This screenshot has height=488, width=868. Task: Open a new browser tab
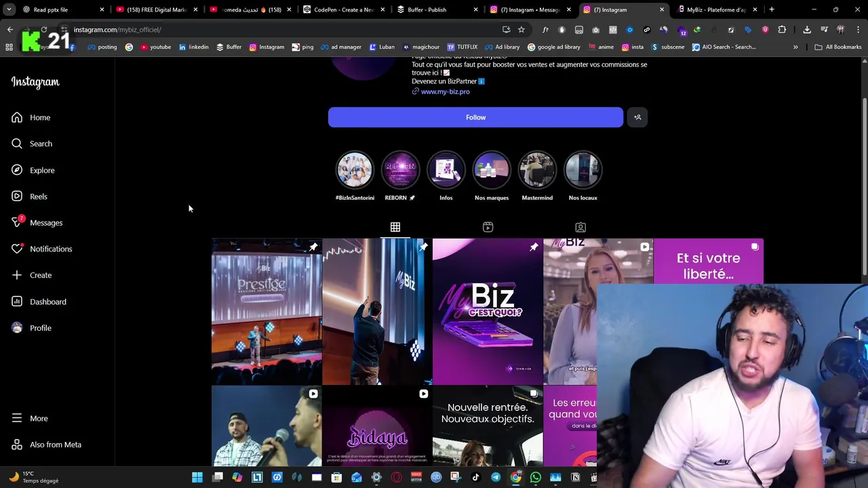(772, 9)
